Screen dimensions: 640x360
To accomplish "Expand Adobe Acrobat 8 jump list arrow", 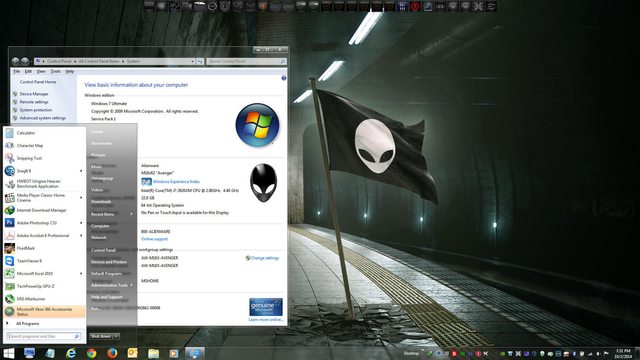I will pos(81,236).
